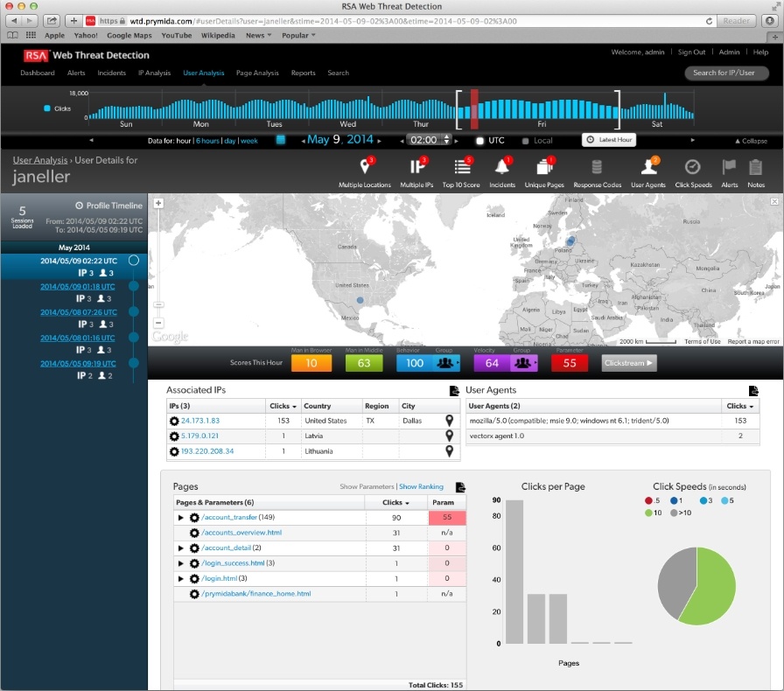This screenshot has width=784, height=691.
Task: Click the Sign Out link
Action: (691, 52)
